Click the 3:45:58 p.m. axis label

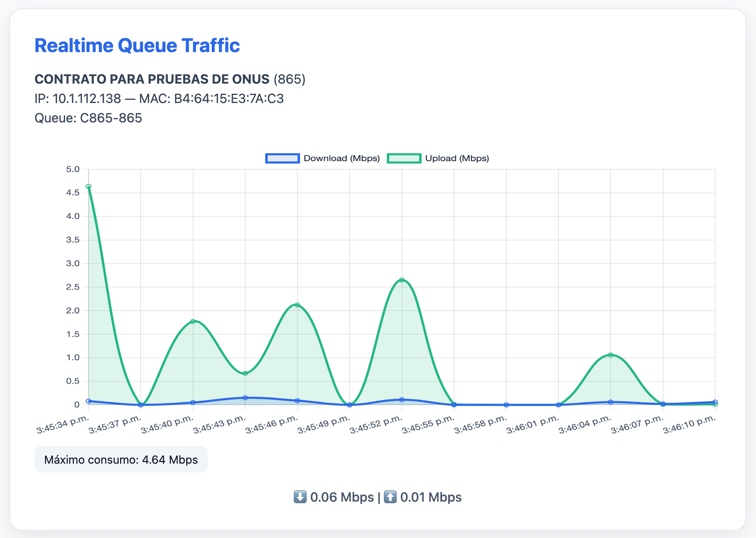(481, 425)
